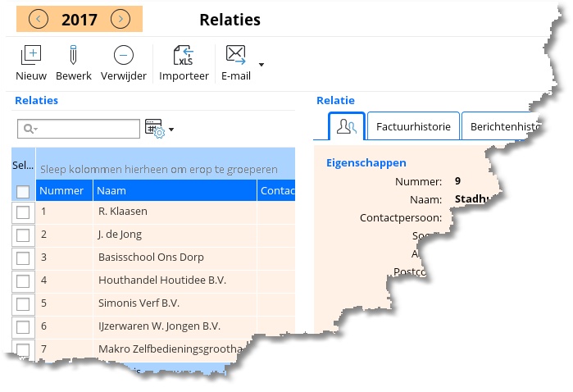Click the E-mail envelope icon
Image resolution: width=573 pixels, height=392 pixels.
(x=235, y=56)
